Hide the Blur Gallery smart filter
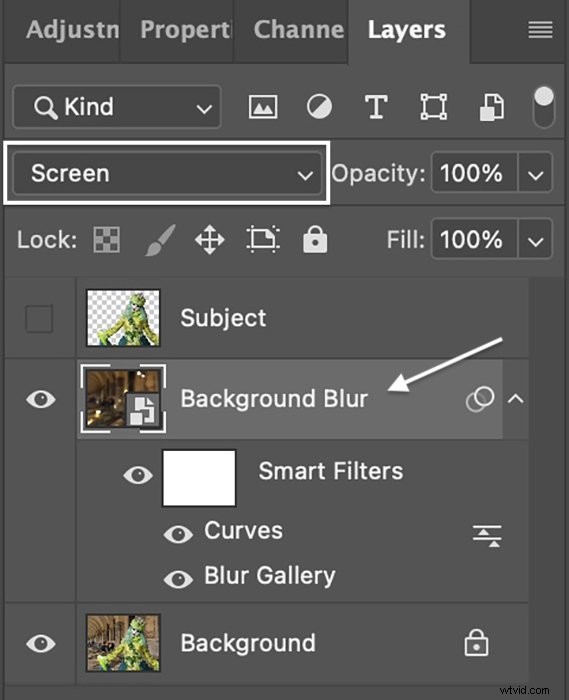569x700 pixels. tap(178, 579)
